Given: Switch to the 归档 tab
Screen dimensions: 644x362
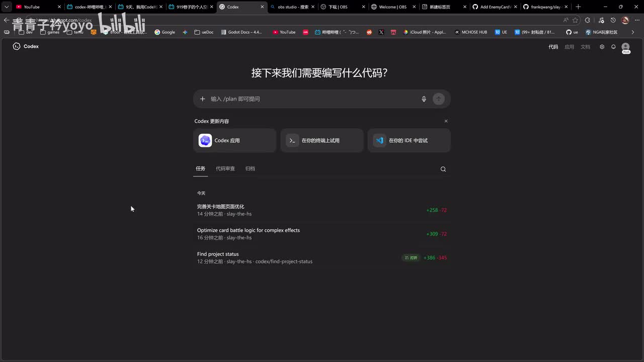Looking at the screenshot, I should 250,168.
